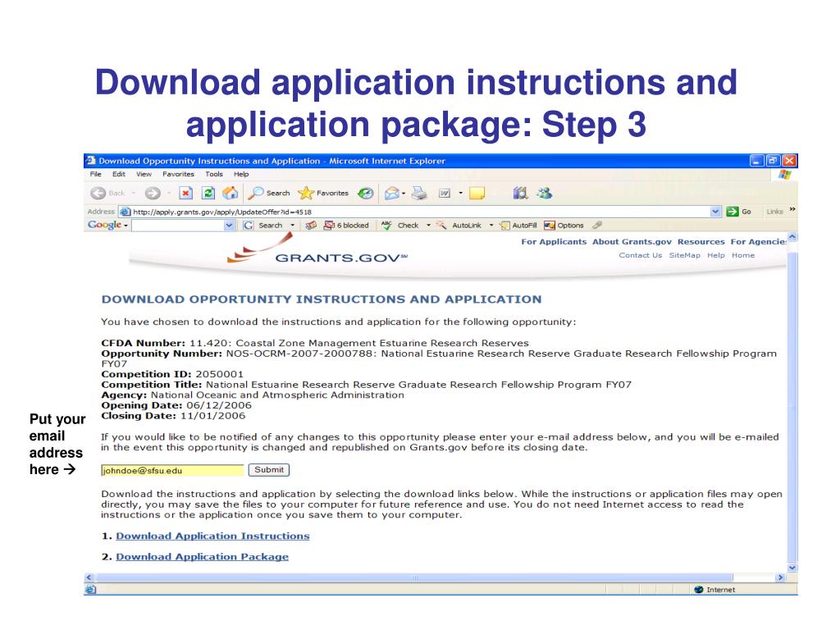
Task: Click the page Home link
Action: (x=743, y=256)
